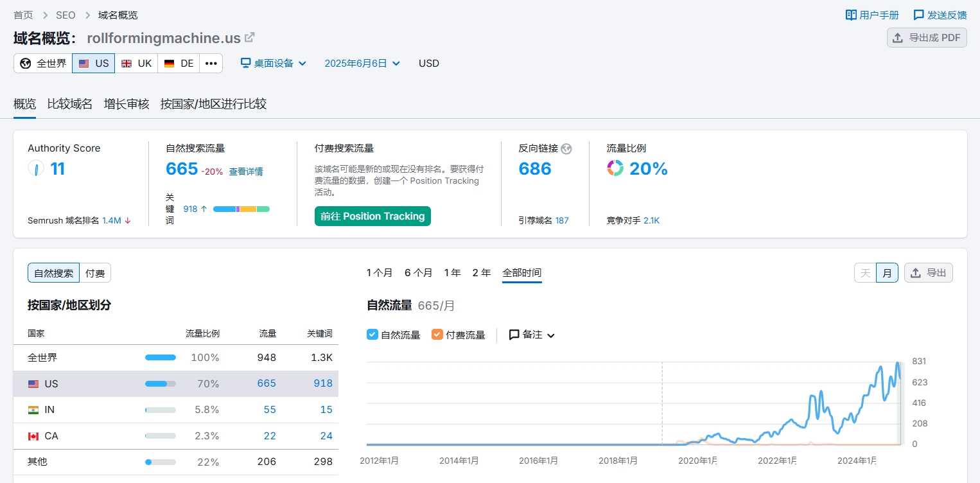Click Authority Score value 11
The height and width of the screenshot is (483, 980).
[x=58, y=169]
